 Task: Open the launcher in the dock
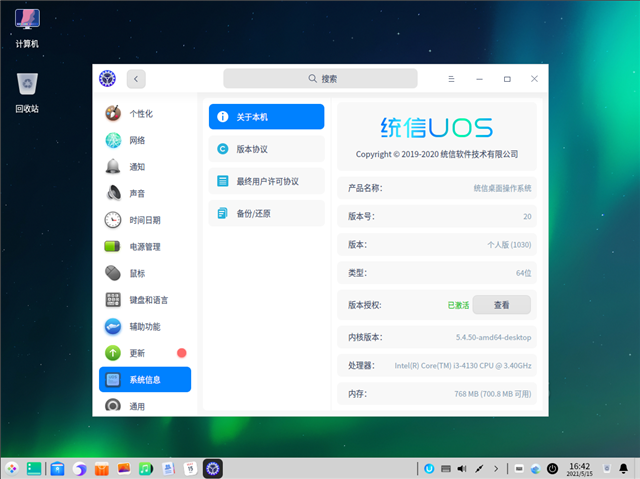(12, 469)
